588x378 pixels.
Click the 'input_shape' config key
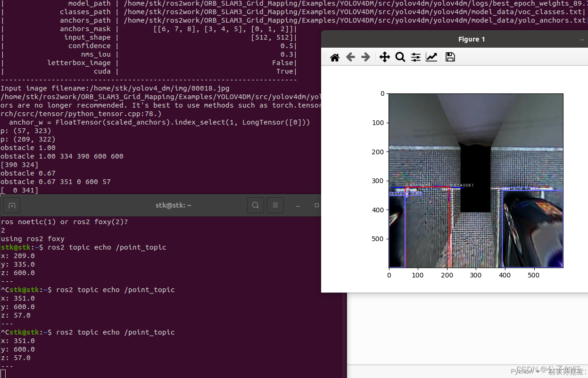click(88, 37)
